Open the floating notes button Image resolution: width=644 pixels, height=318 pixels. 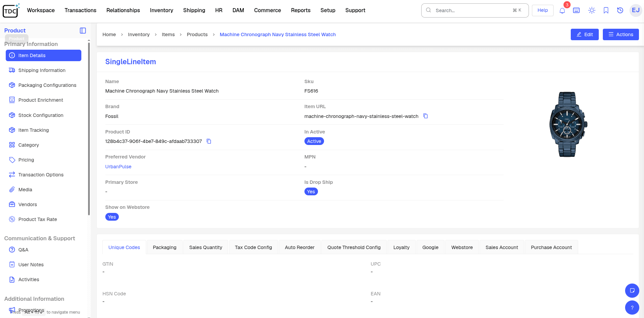pyautogui.click(x=632, y=290)
